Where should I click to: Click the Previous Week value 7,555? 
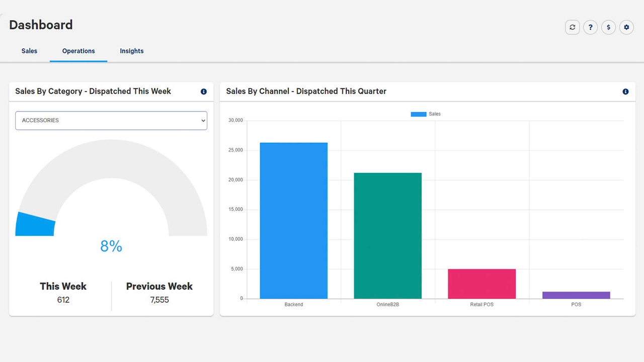159,300
